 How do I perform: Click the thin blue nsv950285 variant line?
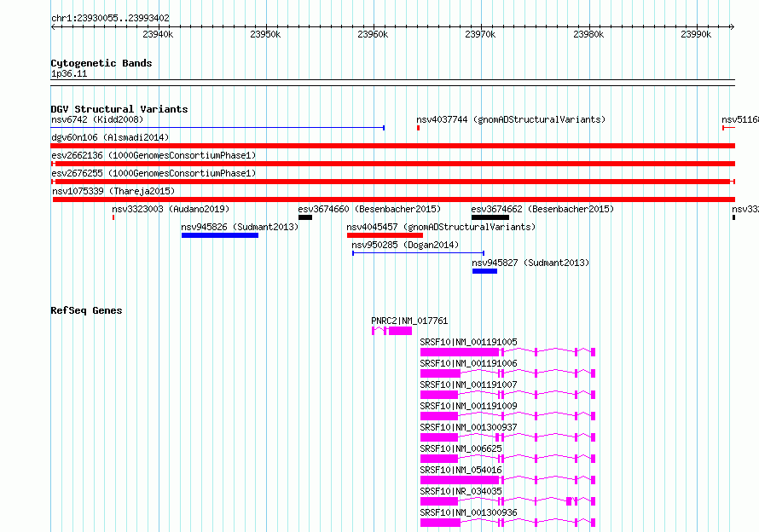(418, 253)
